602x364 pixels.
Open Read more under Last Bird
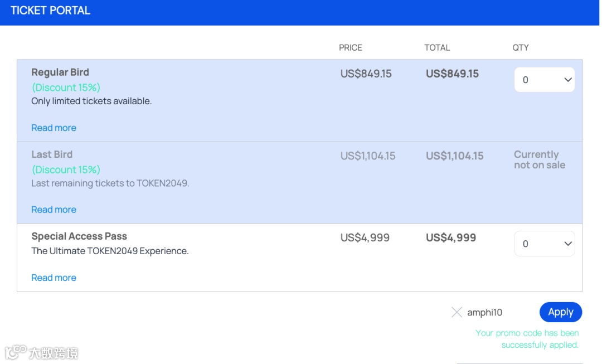[x=54, y=210]
